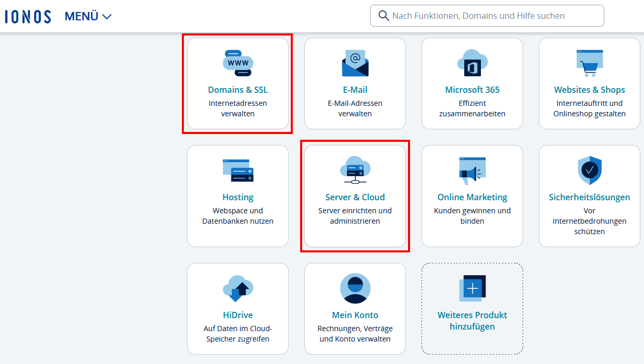
Task: Click the Online Marketing megaphone icon
Action: [x=472, y=171]
